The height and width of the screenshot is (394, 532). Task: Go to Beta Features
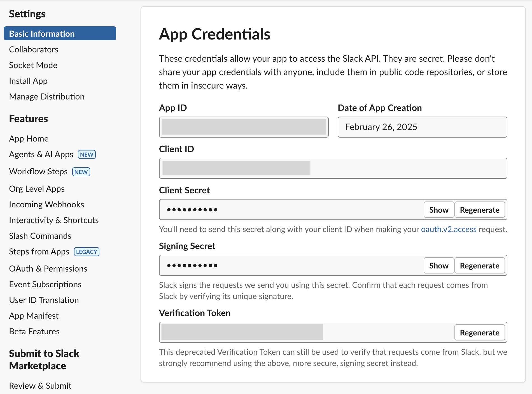[34, 332]
